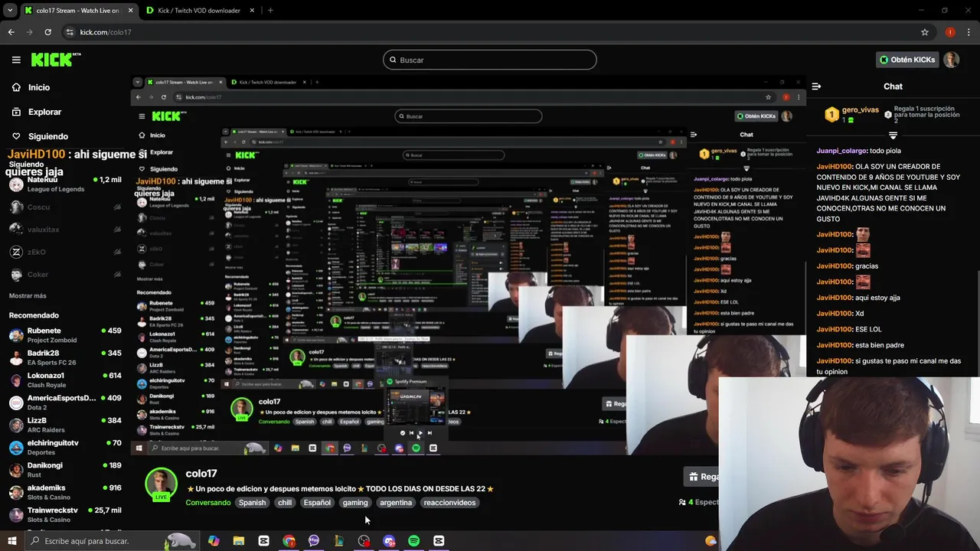The width and height of the screenshot is (980, 551).
Task: Open a new browser tab
Action: click(270, 11)
